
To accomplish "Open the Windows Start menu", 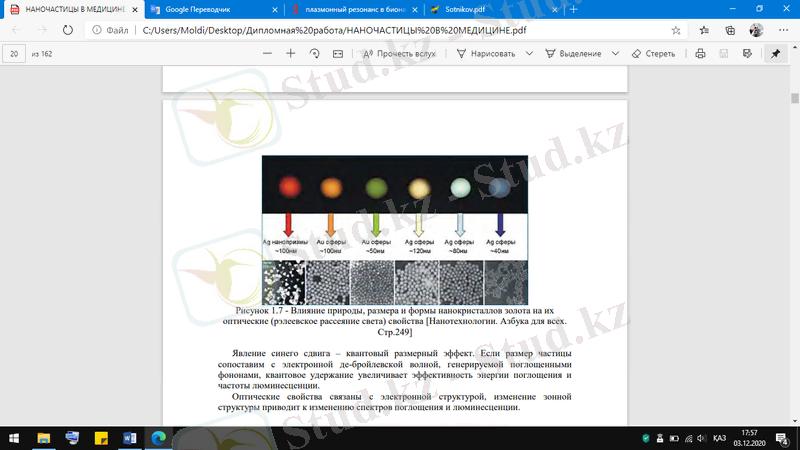I will click(x=14, y=438).
